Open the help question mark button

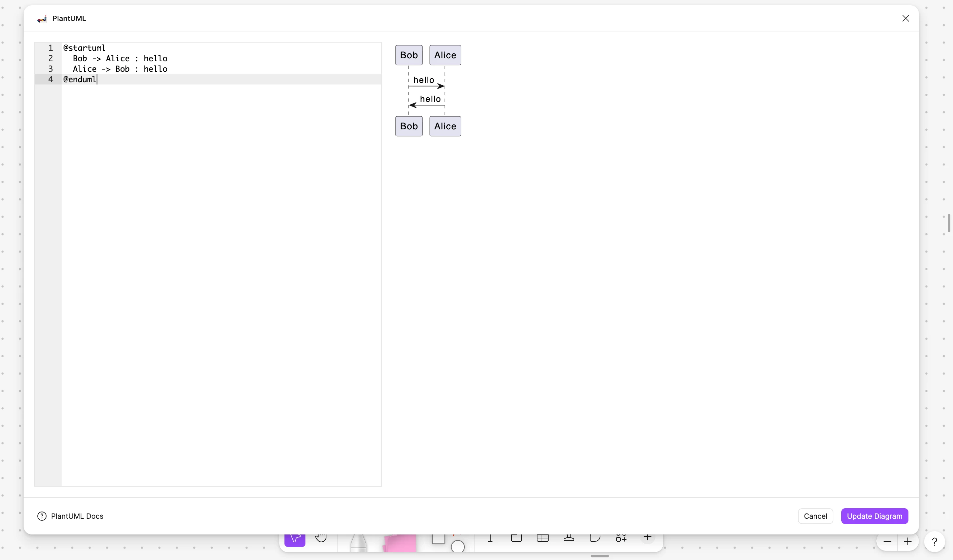[x=934, y=542]
